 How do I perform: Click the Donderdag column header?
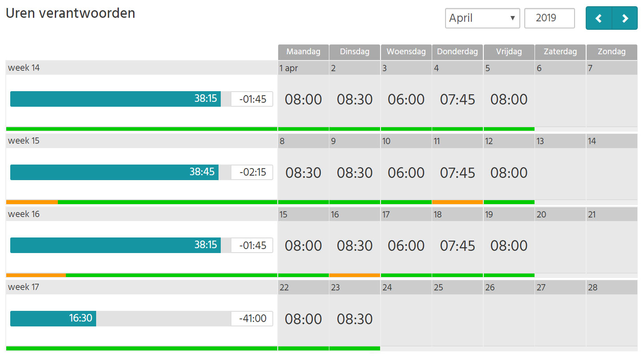click(x=458, y=52)
